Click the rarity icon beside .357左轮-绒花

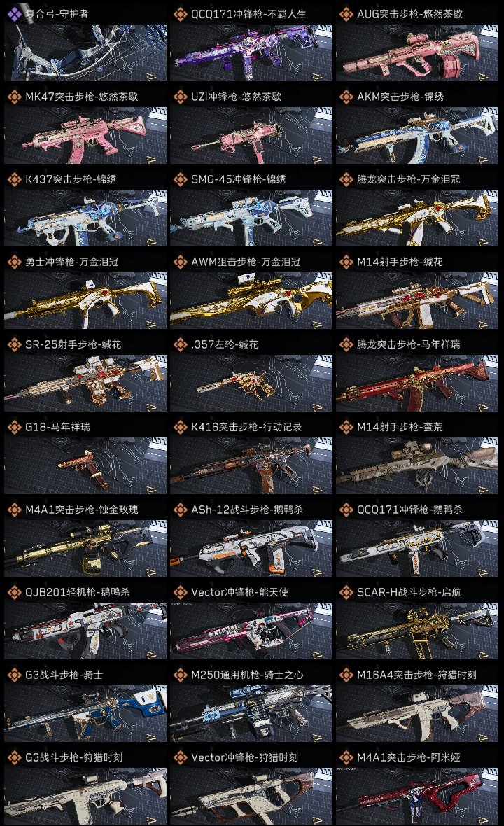pos(181,344)
